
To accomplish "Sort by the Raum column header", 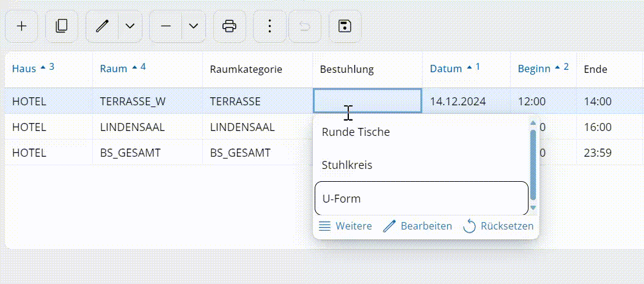I will pos(147,69).
